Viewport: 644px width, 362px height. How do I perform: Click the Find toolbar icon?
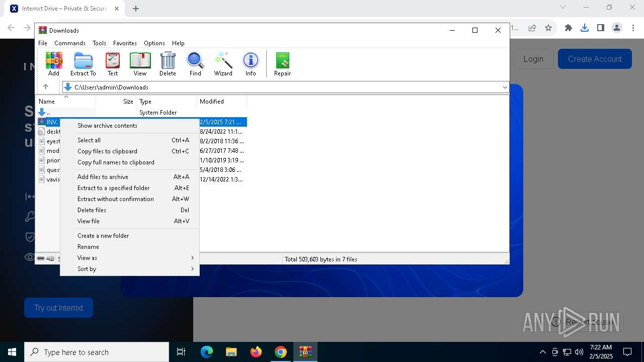click(x=195, y=64)
